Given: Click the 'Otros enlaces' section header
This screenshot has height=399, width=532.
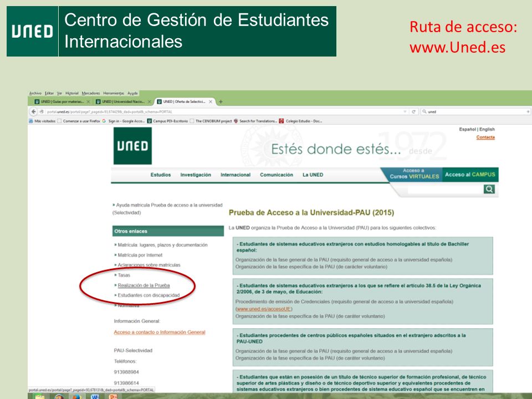Looking at the screenshot, I should 168,231.
